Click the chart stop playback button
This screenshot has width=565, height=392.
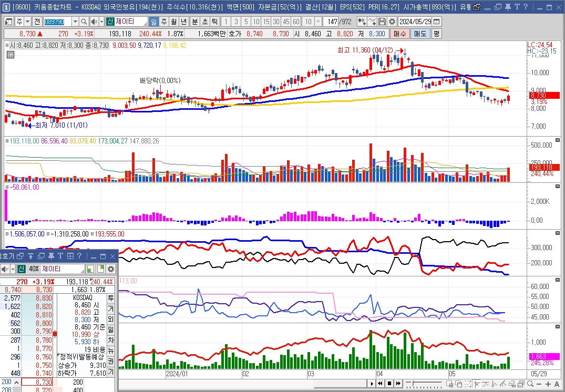pos(389,384)
